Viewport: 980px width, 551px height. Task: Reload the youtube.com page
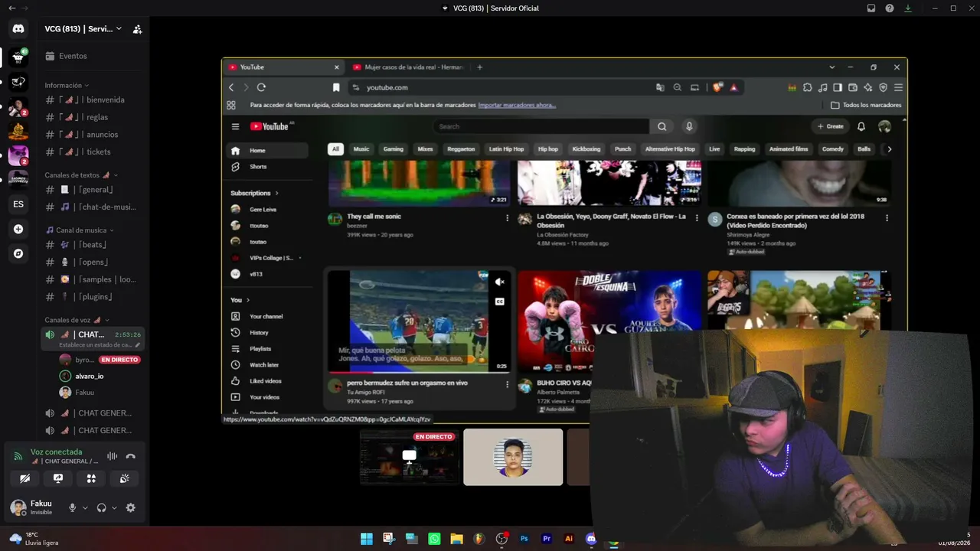point(261,87)
